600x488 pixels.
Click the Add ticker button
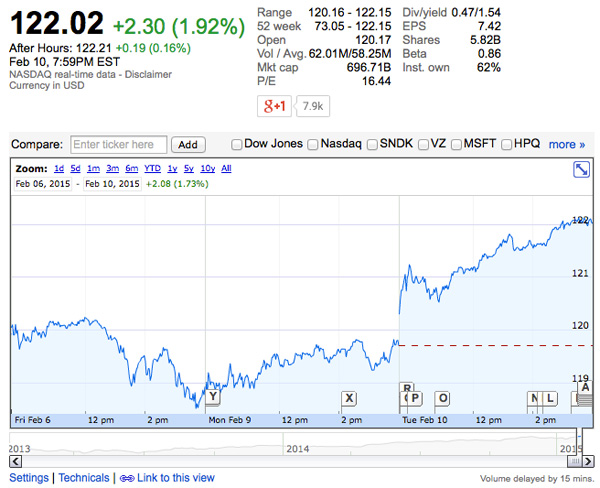pos(188,145)
